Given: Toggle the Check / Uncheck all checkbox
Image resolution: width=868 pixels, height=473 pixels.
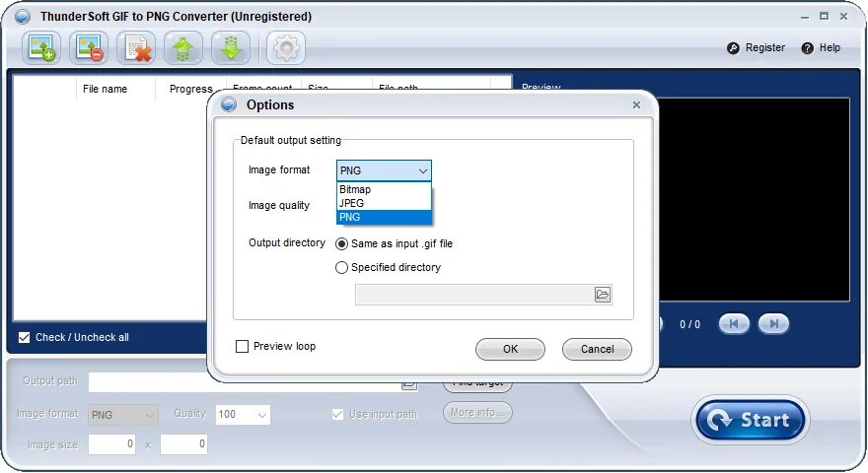Looking at the screenshot, I should [x=25, y=337].
